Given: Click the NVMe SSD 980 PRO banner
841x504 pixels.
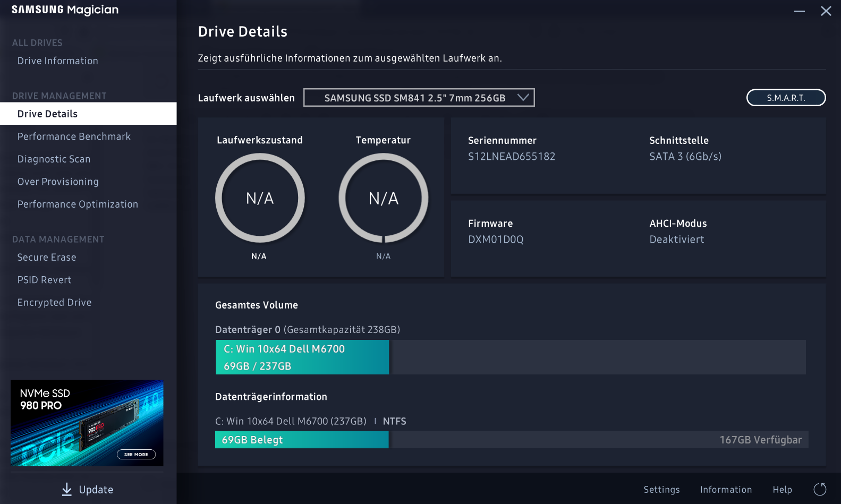Looking at the screenshot, I should tap(87, 423).
